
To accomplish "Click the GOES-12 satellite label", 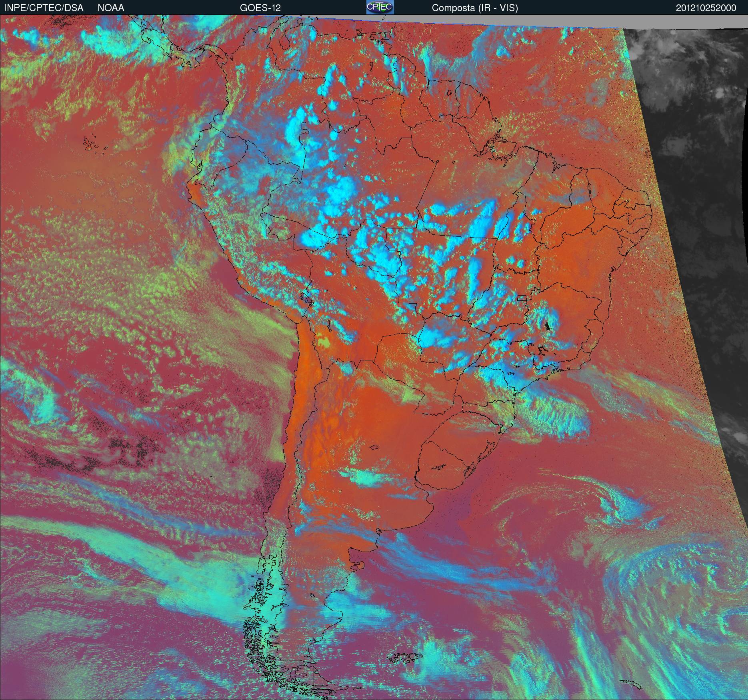I will click(x=260, y=8).
